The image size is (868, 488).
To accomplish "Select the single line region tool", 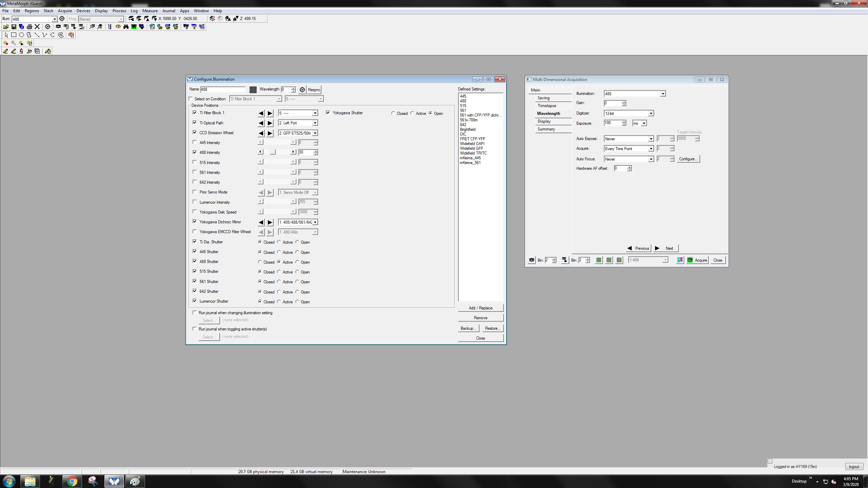I will 37,35.
